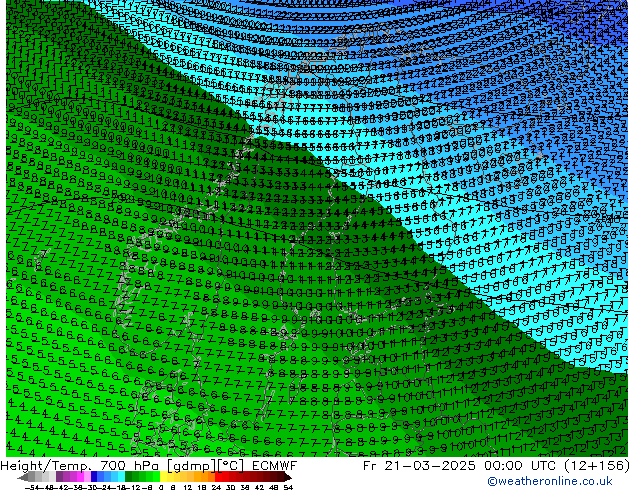This screenshot has height=490, width=634.
Task: Click the '-54' value on the legend scale
Action: coord(32,487)
